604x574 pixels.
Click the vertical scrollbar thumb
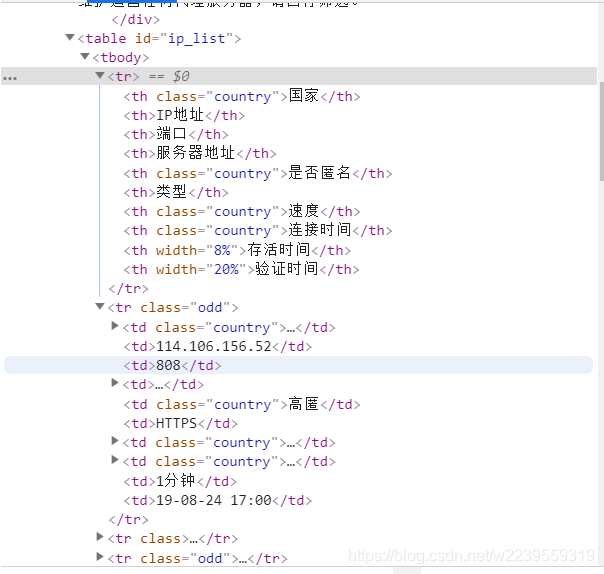[601, 131]
